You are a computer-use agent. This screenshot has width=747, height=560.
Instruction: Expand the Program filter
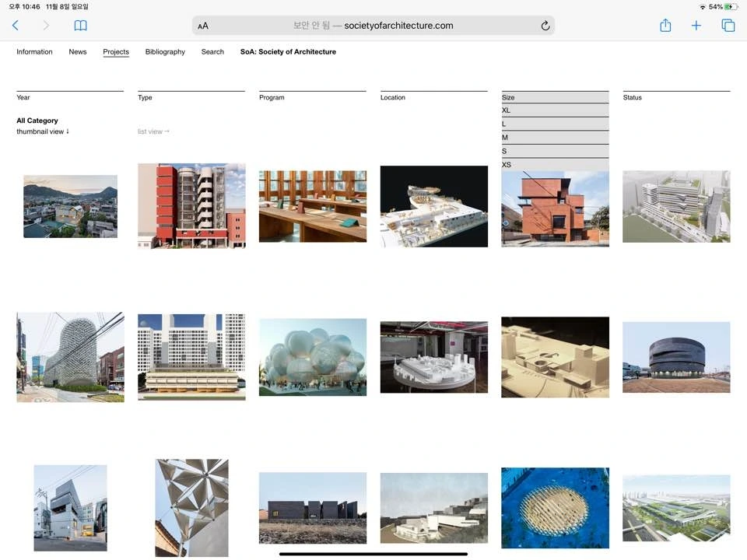tap(313, 97)
